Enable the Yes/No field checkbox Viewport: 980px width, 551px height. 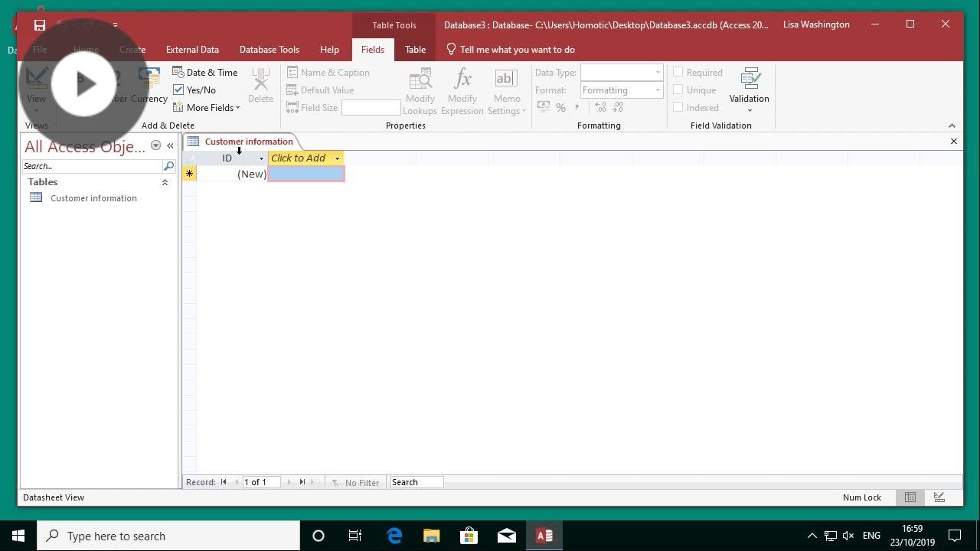(178, 90)
